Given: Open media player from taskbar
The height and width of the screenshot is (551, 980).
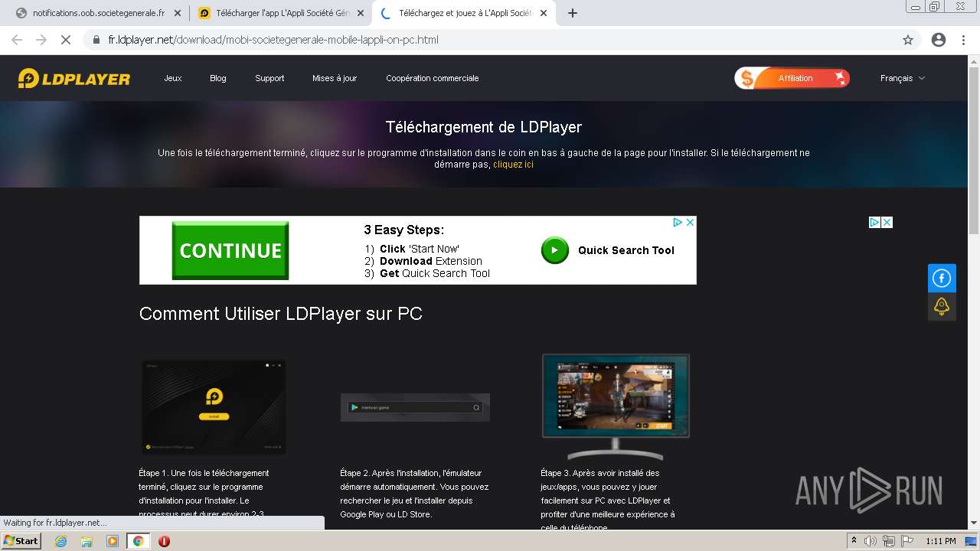Looking at the screenshot, I should click(113, 541).
